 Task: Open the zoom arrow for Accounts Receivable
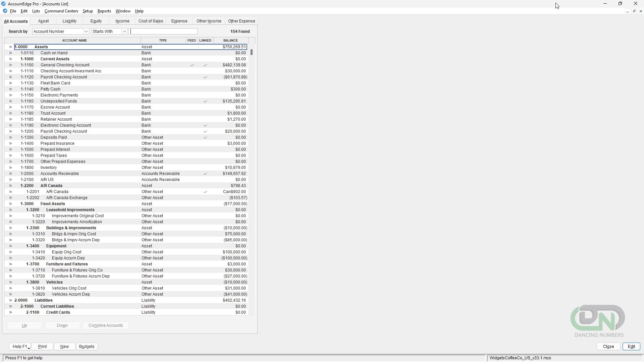pos(10,173)
